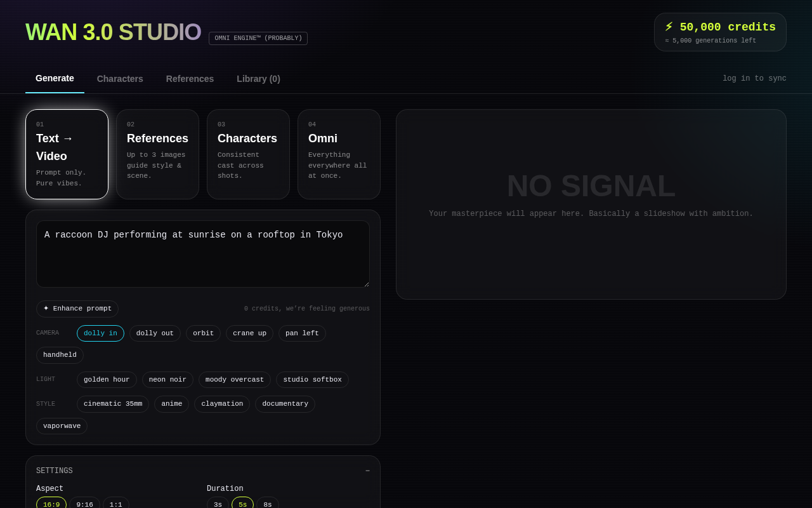Toggle the dolly out camera chip
The width and height of the screenshot is (812, 508).
(155, 333)
